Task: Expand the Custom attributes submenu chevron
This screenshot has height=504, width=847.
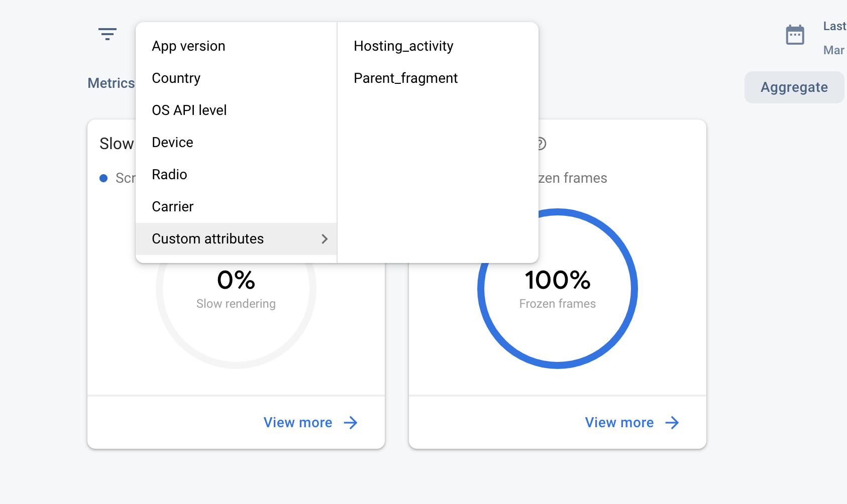Action: pos(325,239)
